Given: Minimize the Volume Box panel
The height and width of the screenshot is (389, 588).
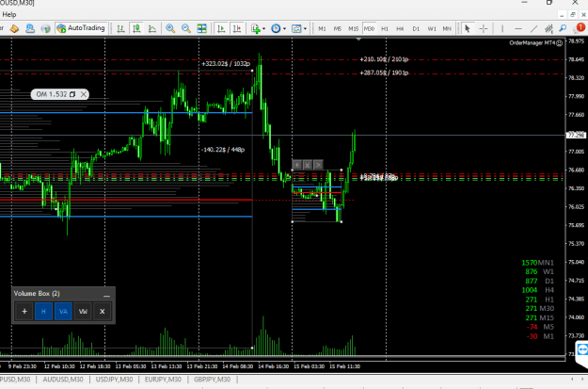Looking at the screenshot, I should [106, 295].
